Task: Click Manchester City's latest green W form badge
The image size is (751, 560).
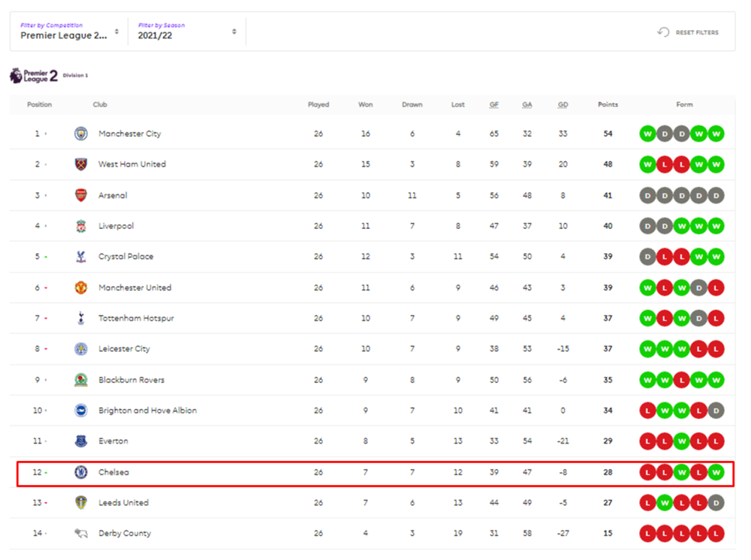Action: coord(716,134)
